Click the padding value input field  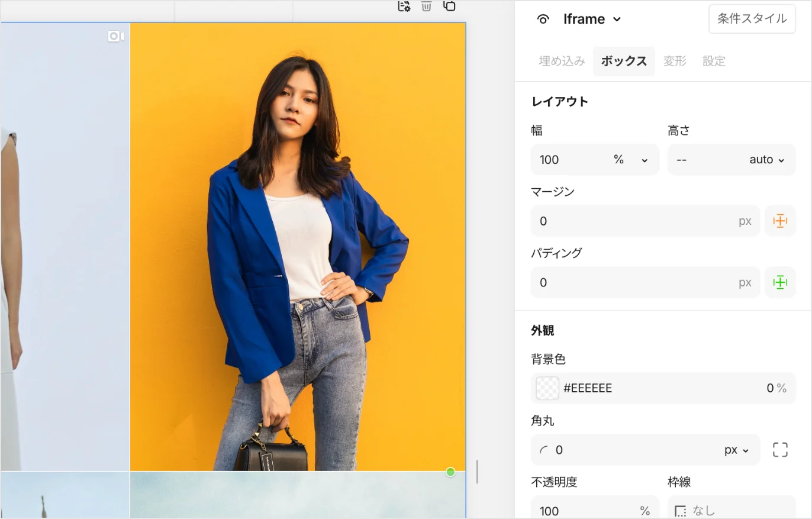coord(645,282)
